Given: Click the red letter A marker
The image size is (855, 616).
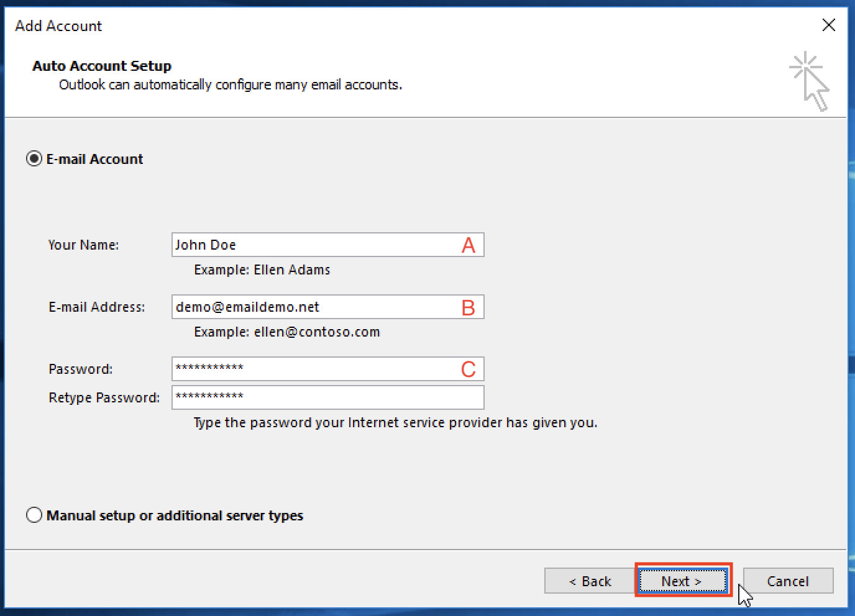Looking at the screenshot, I should pos(469,245).
